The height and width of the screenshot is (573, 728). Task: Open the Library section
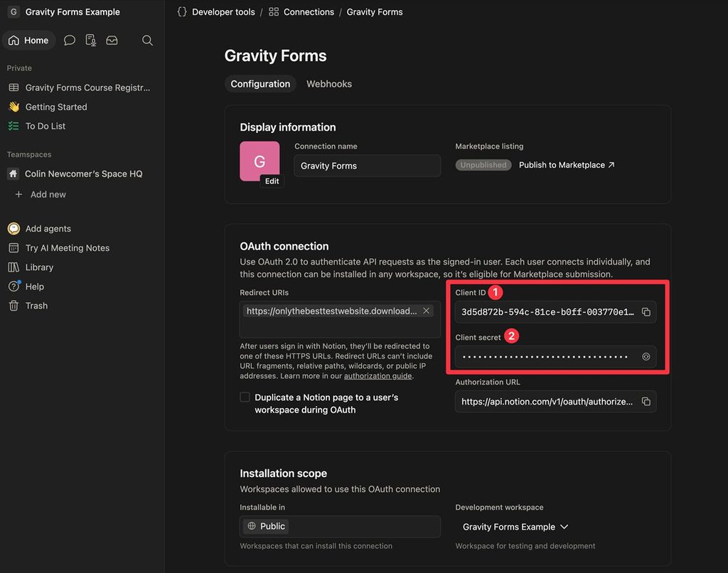pyautogui.click(x=81, y=267)
